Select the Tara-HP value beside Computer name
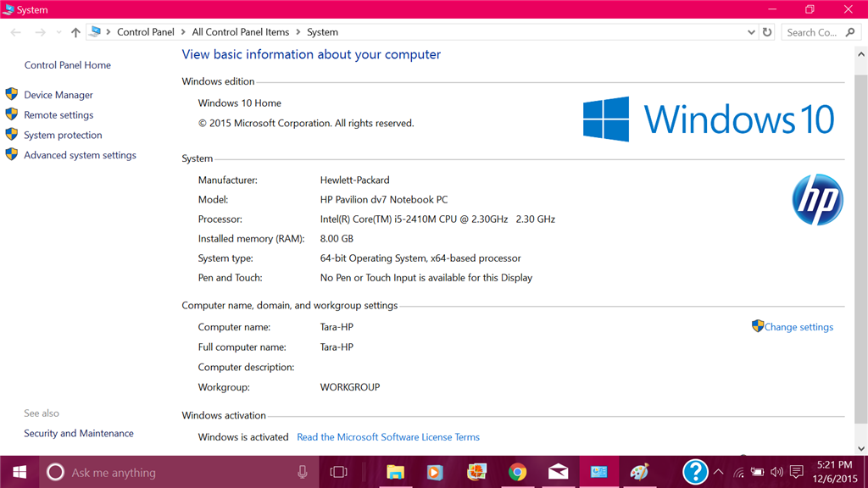868x488 pixels. (337, 327)
